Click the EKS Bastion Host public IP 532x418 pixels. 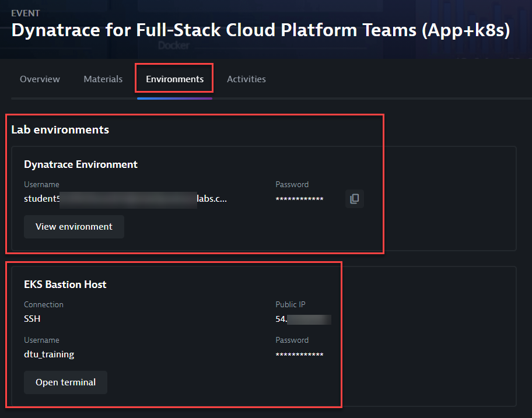303,319
